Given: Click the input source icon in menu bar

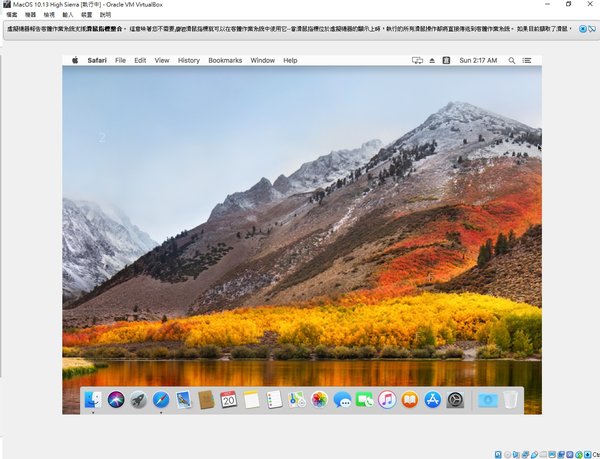Looking at the screenshot, I should [446, 60].
